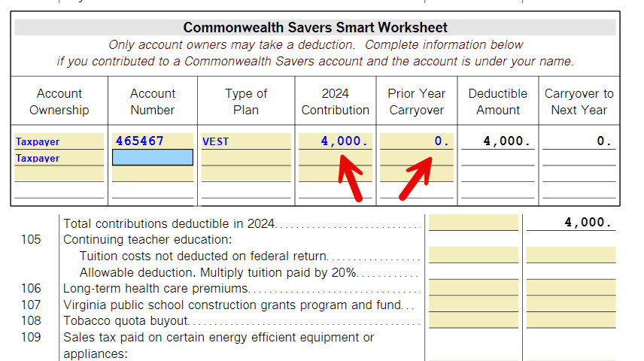Viewport: 644px width, 361px height.
Task: Click the Tobacco quota buyout label
Action: (x=126, y=320)
